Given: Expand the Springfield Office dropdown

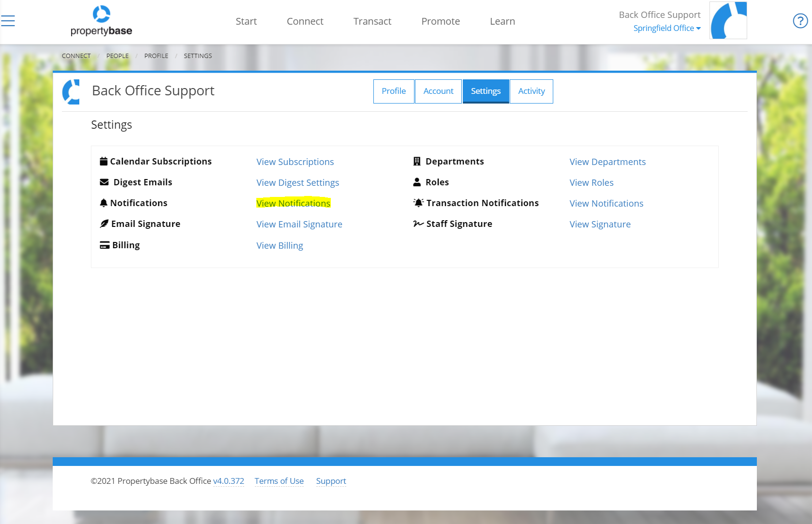Looking at the screenshot, I should point(667,28).
